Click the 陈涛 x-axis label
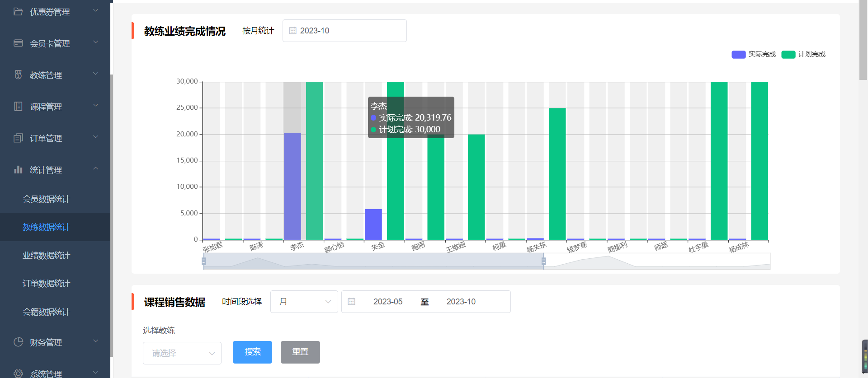 click(256, 247)
